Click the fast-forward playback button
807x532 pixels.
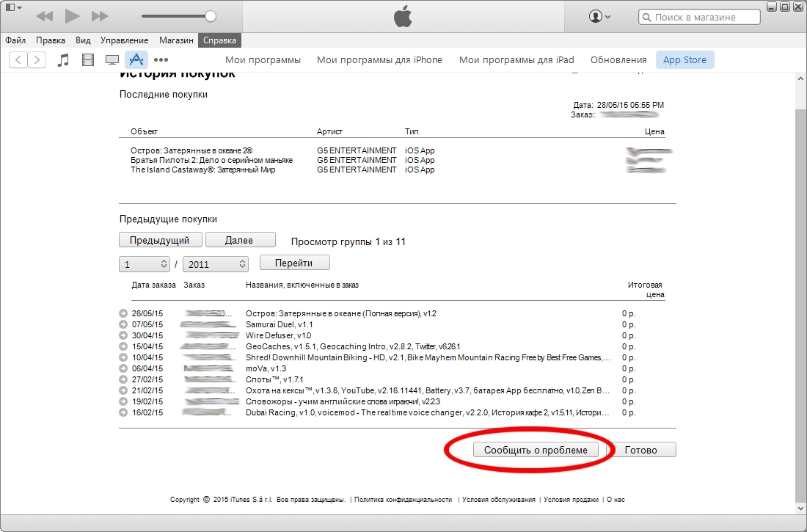click(x=99, y=16)
